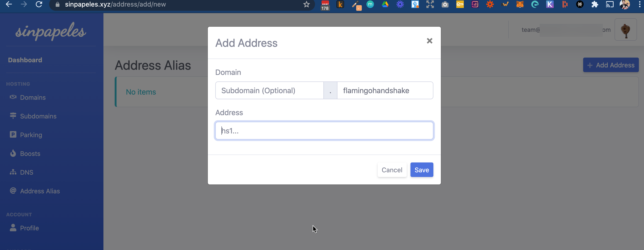This screenshot has height=250, width=644.
Task: Focus the Subdomain (Optional) field
Action: (x=269, y=91)
